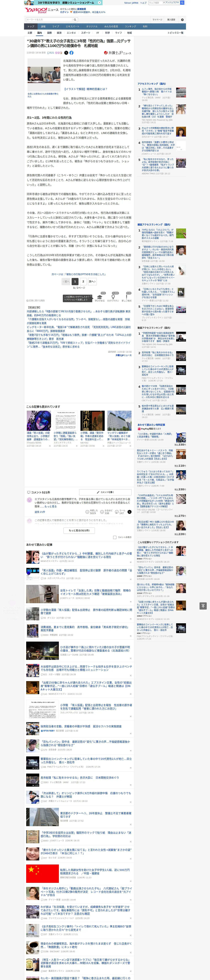Click the もっと見る(521件) button
The height and width of the screenshot is (980, 210).
pyautogui.click(x=79, y=530)
